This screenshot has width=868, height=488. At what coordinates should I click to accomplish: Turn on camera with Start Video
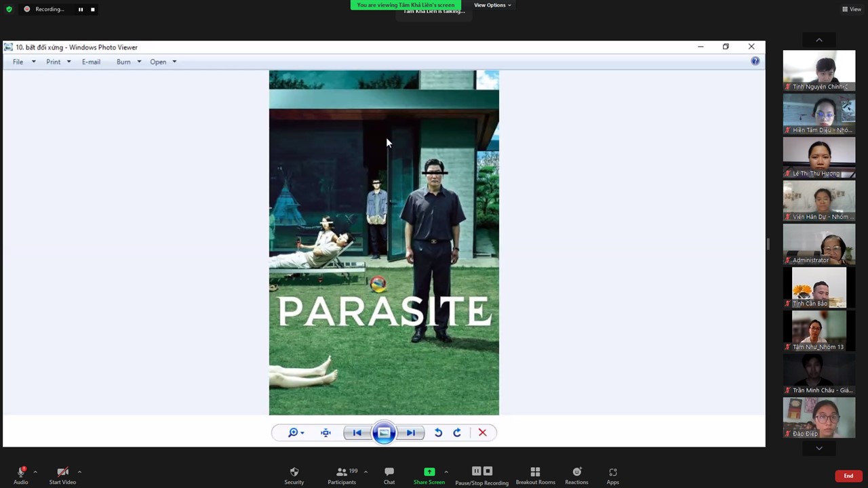tap(62, 475)
